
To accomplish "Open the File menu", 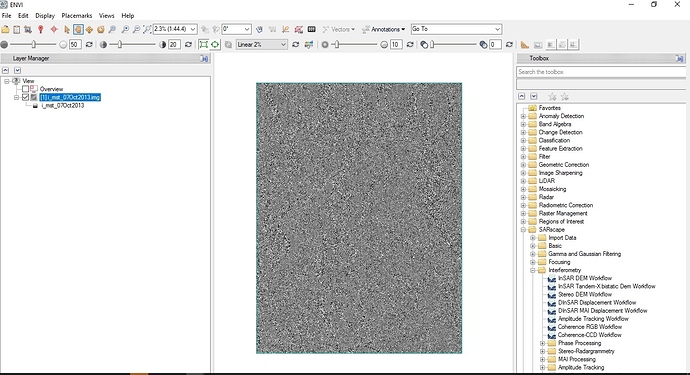I will pos(7,15).
